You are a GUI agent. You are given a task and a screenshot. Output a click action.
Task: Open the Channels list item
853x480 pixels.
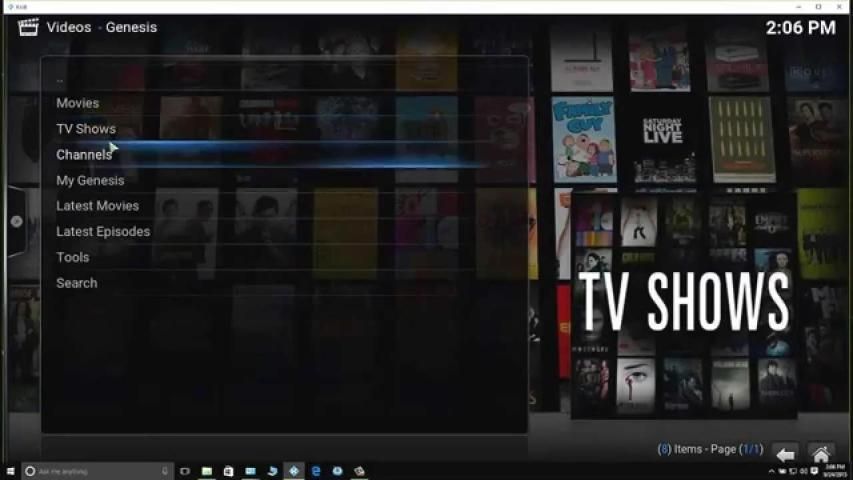coord(84,155)
